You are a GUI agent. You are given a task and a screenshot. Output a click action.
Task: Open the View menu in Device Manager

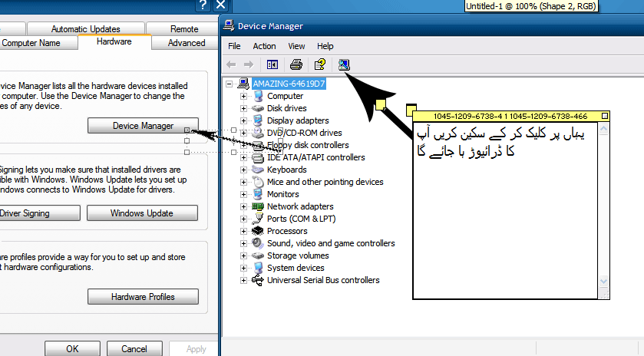[x=296, y=46]
